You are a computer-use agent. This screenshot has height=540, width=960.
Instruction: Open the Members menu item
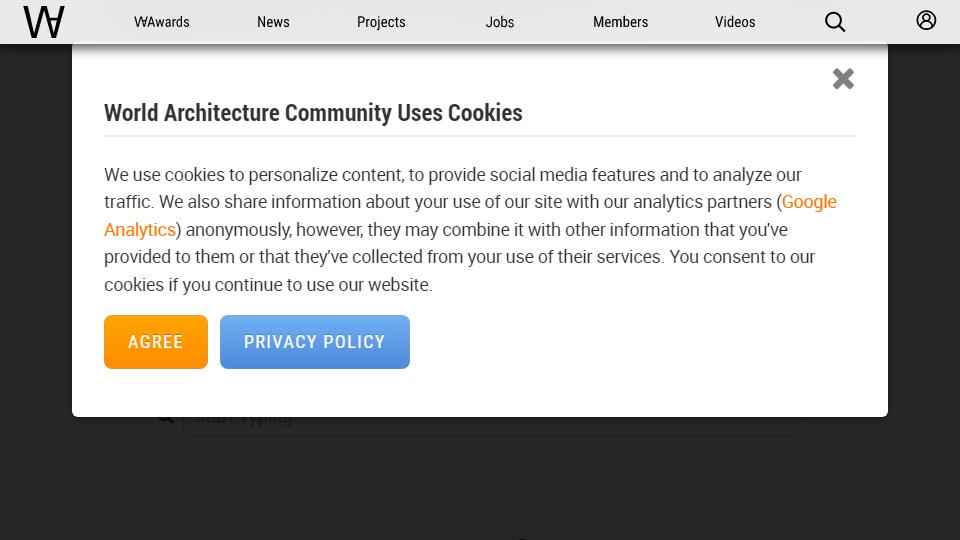[x=620, y=22]
